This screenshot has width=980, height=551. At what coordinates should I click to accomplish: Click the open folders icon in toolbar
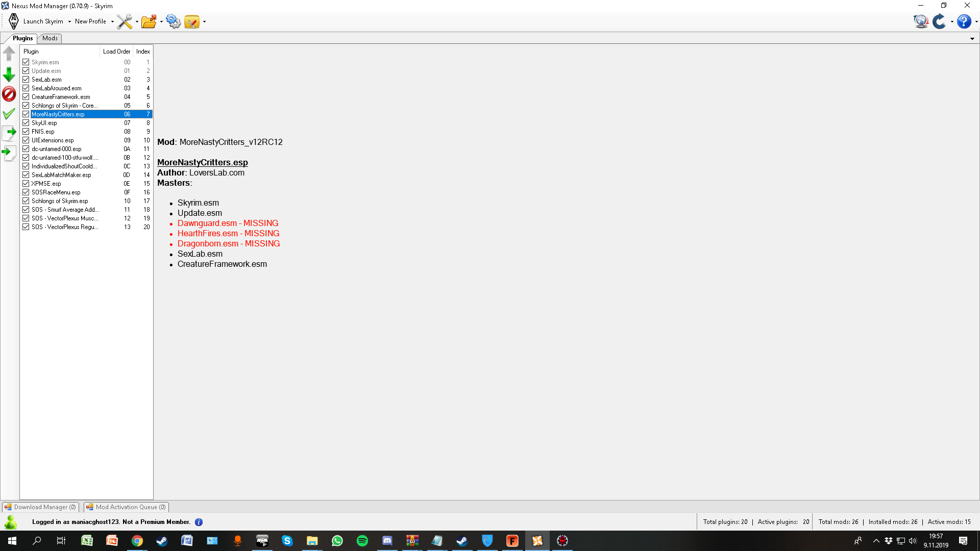(x=149, y=21)
